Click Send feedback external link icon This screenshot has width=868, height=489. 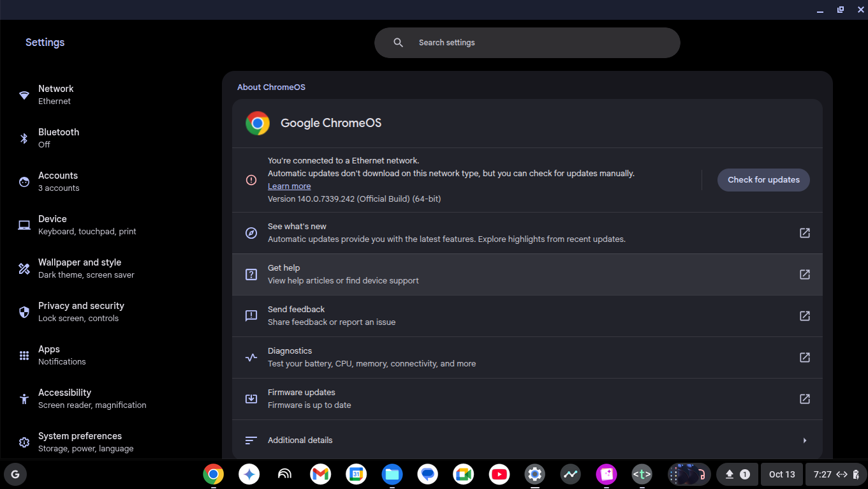804,316
